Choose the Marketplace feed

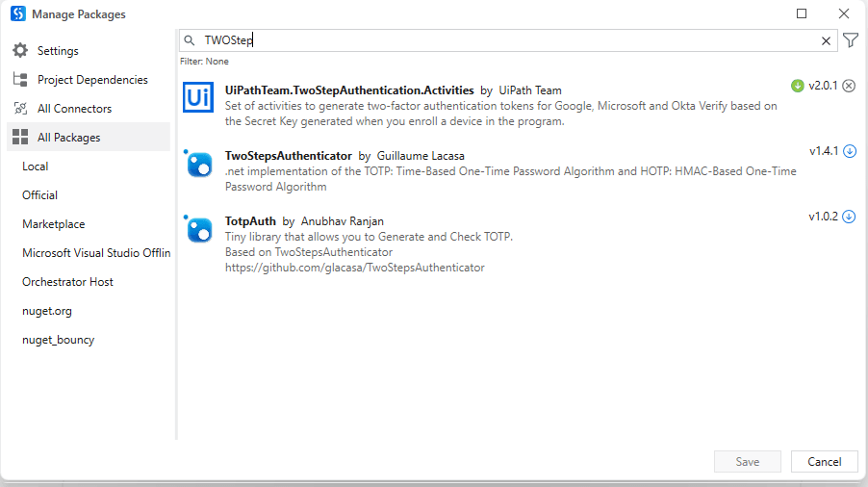click(54, 224)
